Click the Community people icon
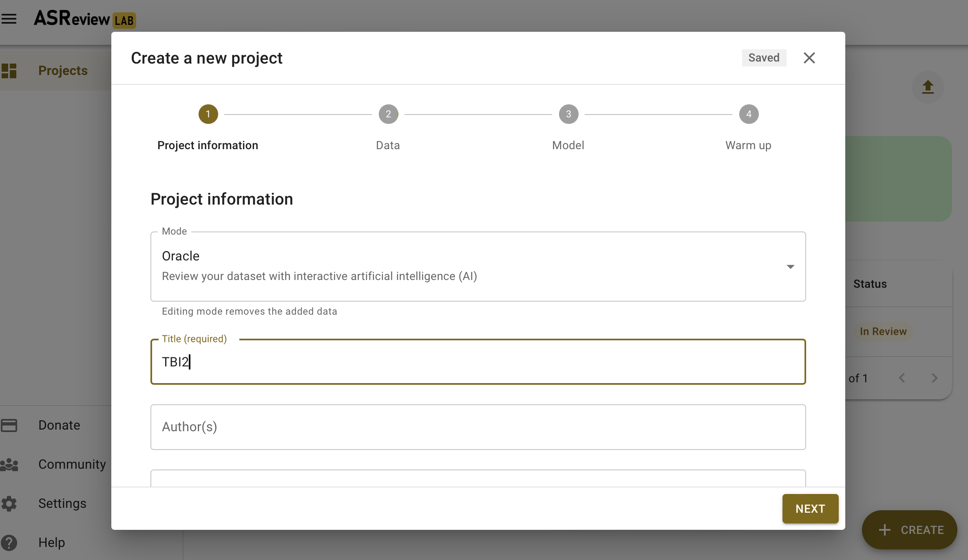This screenshot has height=560, width=968. pyautogui.click(x=9, y=464)
